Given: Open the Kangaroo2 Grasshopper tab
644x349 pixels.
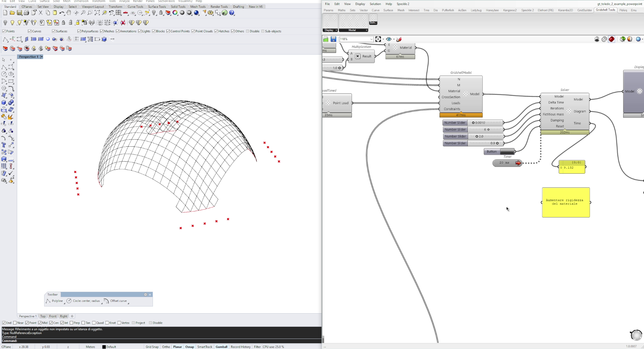Looking at the screenshot, I should pos(510,10).
